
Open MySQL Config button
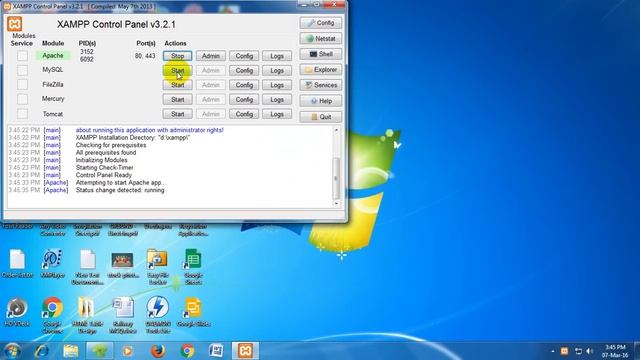click(x=244, y=71)
